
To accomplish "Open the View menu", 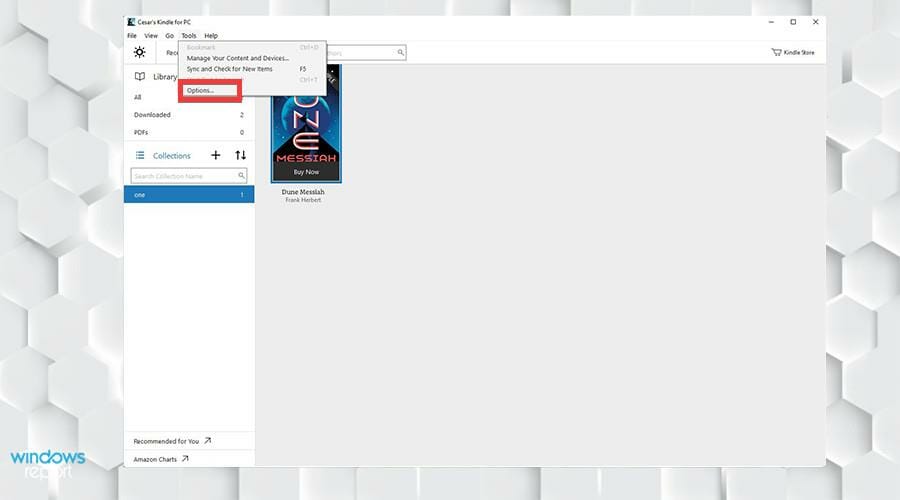I will coord(151,36).
